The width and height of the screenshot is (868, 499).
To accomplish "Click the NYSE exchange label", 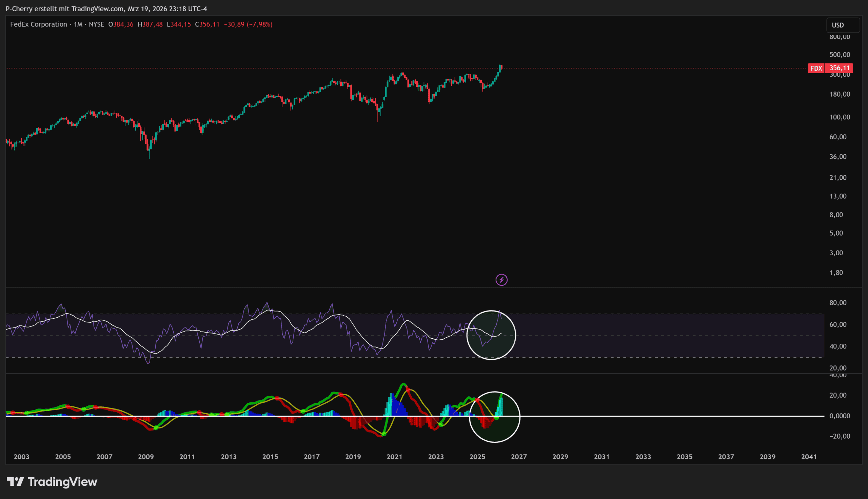I will coord(96,24).
